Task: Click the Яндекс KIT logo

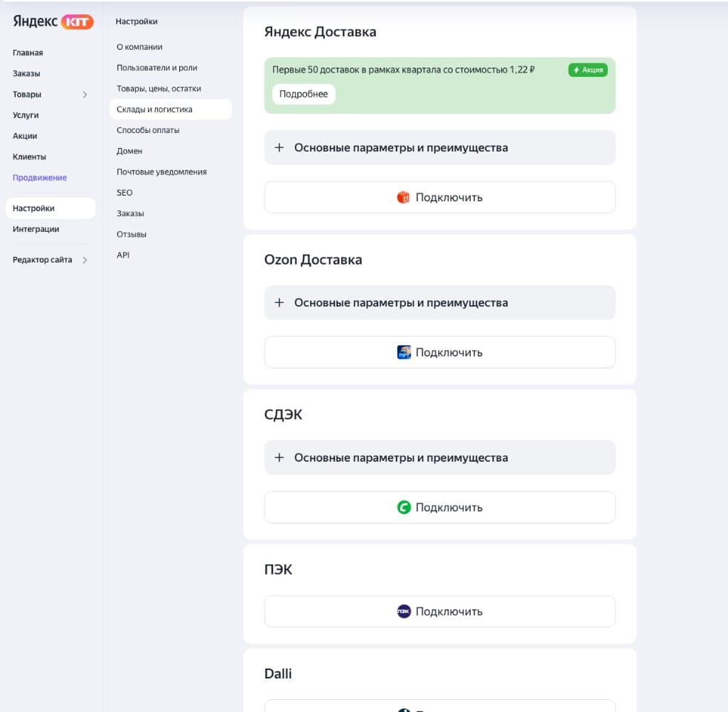Action: 53,21
